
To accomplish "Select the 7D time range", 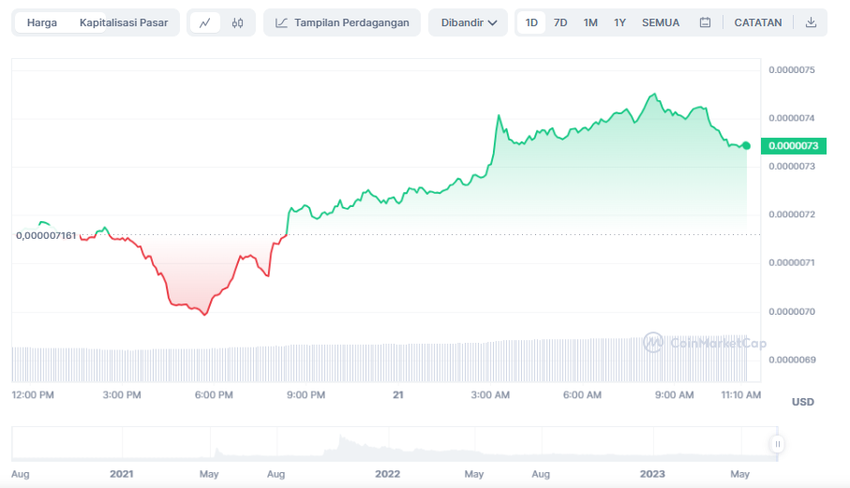I will [x=561, y=23].
